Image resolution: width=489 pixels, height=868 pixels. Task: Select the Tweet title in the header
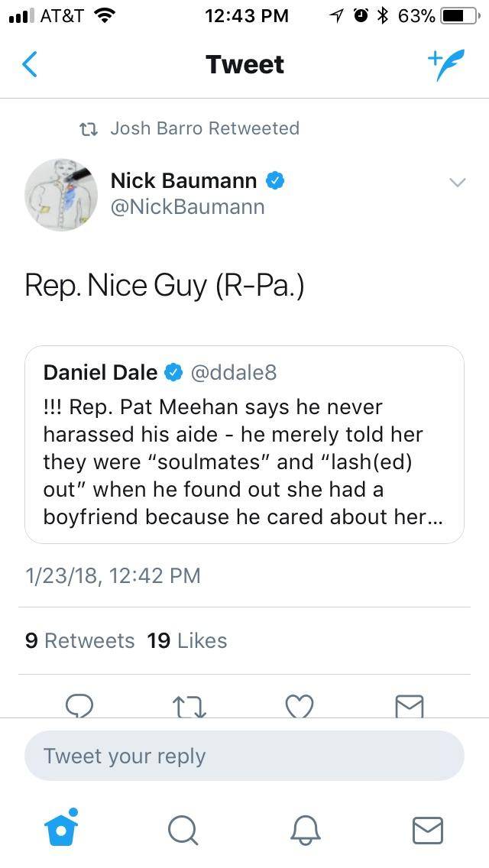click(244, 64)
